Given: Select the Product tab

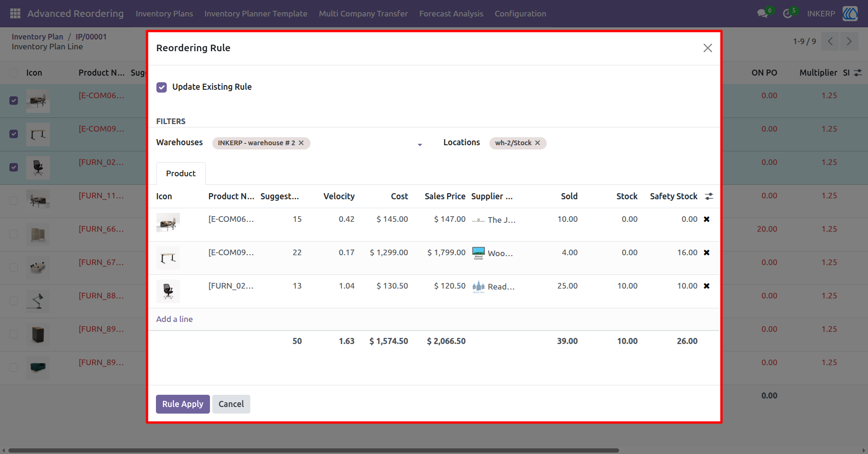Looking at the screenshot, I should tap(181, 173).
